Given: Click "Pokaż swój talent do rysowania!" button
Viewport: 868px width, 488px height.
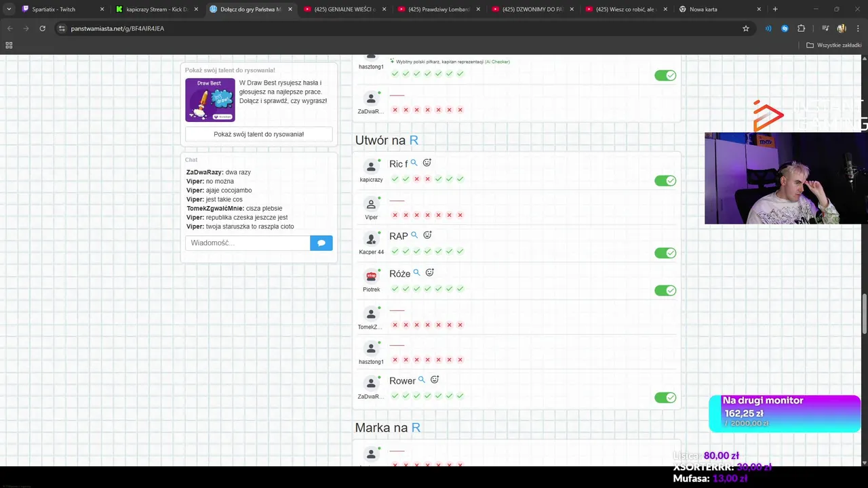Looking at the screenshot, I should click(259, 134).
